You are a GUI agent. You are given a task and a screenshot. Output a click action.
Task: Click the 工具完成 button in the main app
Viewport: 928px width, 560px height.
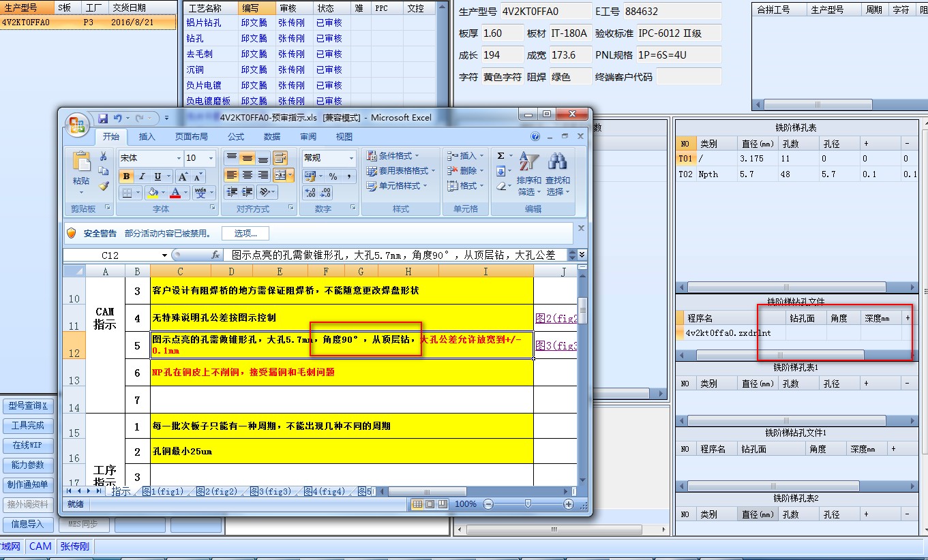[x=28, y=426]
